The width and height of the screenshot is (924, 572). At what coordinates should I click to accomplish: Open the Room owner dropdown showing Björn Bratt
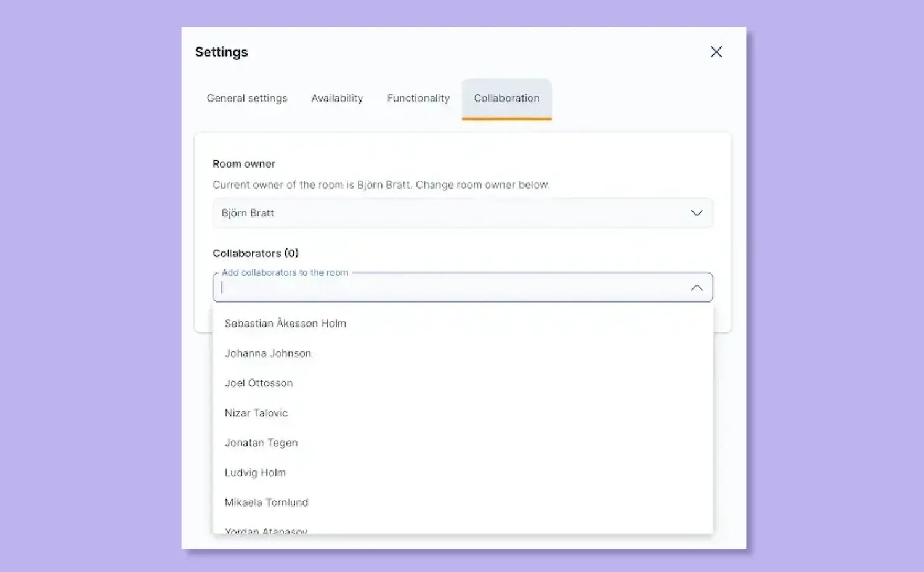coord(463,213)
